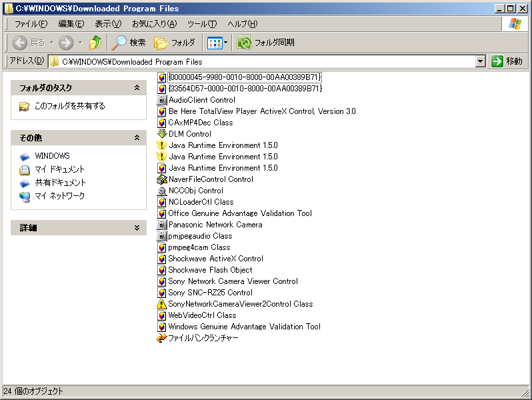The width and height of the screenshot is (532, 400).
Task: Open the 表示(V) menu
Action: (x=108, y=24)
